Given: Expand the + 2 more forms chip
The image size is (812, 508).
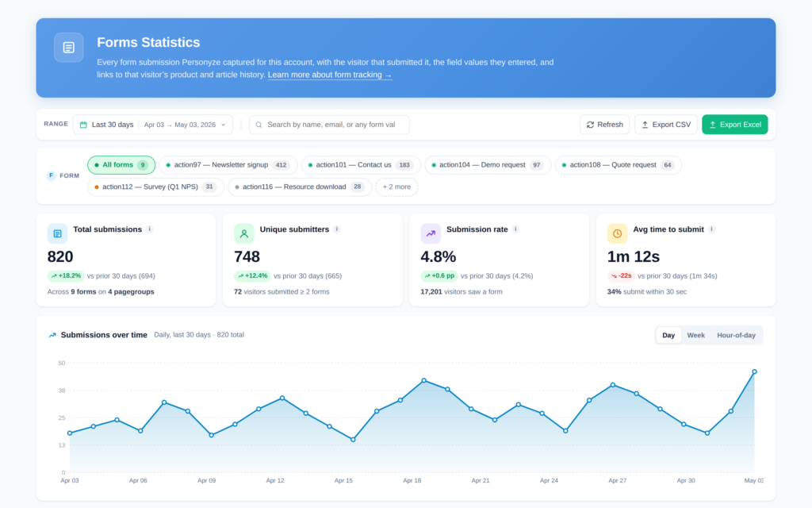Looking at the screenshot, I should (x=396, y=187).
